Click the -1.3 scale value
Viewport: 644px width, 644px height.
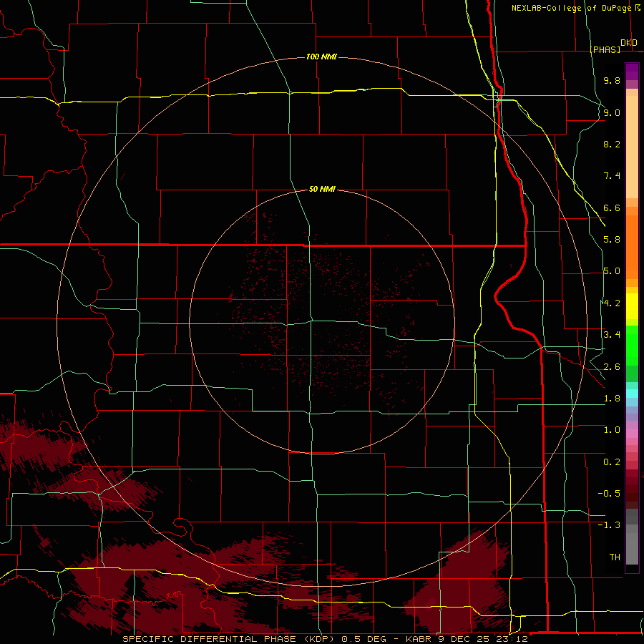[x=609, y=525]
